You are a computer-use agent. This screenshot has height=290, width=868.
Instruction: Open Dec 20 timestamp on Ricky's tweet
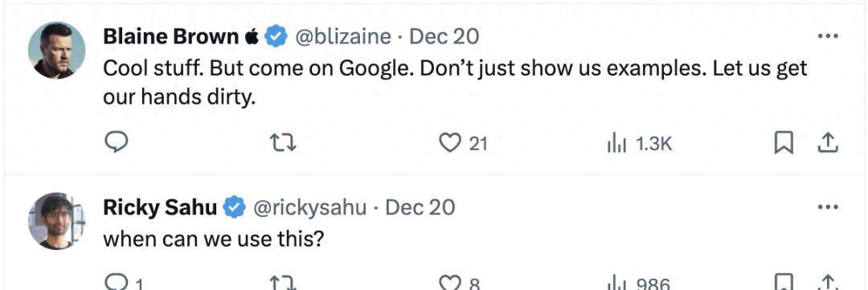[420, 207]
